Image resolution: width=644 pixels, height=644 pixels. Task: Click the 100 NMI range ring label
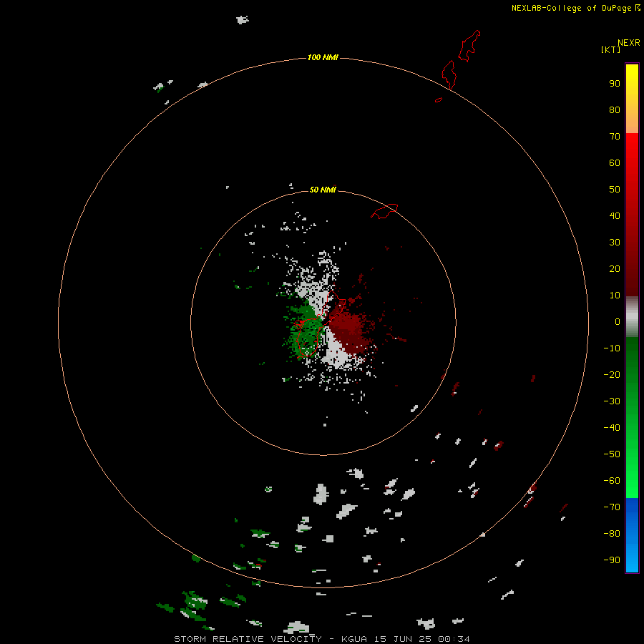pyautogui.click(x=323, y=57)
